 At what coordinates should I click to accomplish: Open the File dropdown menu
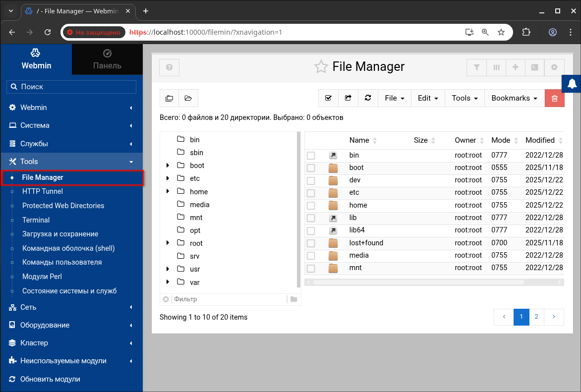395,98
